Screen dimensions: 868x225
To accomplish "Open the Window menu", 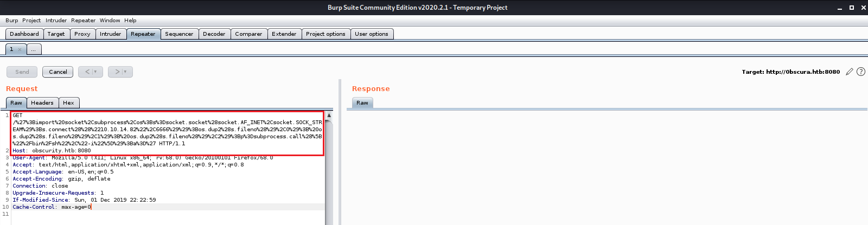I will (110, 20).
